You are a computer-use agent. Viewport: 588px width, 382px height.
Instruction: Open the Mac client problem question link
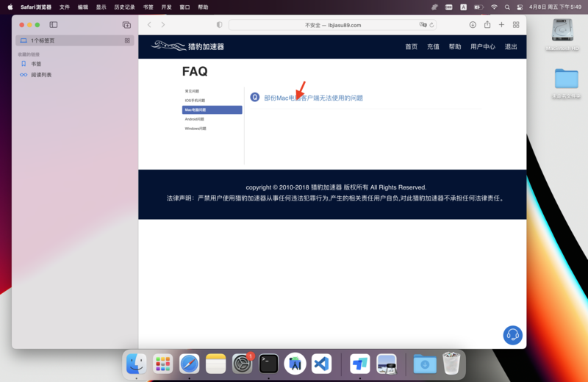coord(313,98)
